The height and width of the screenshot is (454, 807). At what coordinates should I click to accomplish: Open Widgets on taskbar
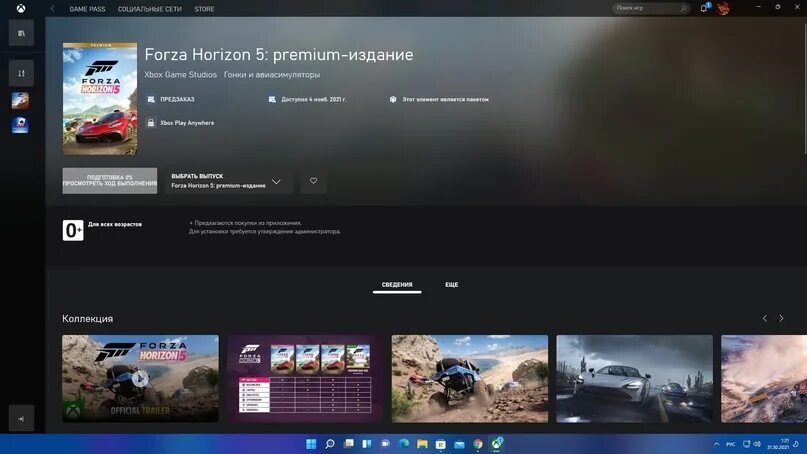(x=367, y=444)
